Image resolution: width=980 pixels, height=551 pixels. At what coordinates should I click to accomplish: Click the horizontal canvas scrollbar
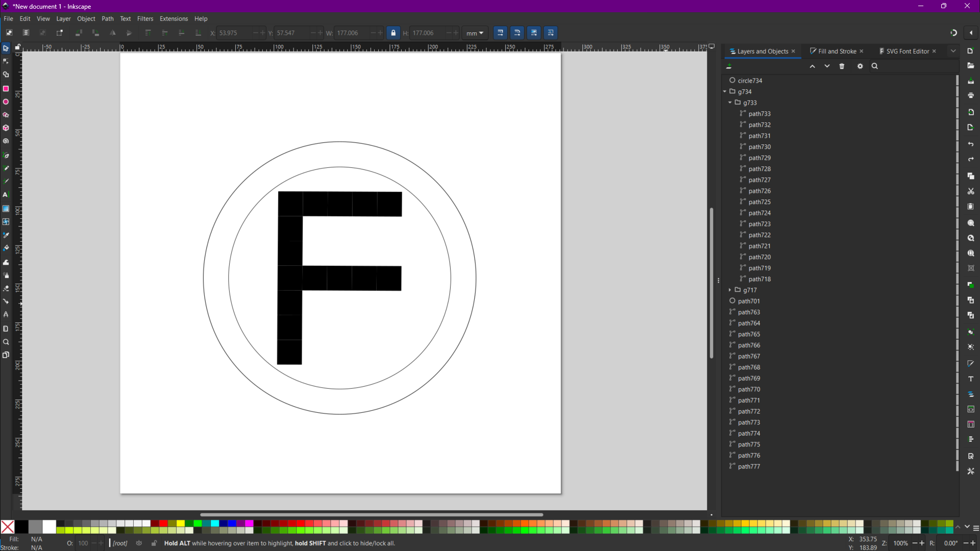point(372,515)
